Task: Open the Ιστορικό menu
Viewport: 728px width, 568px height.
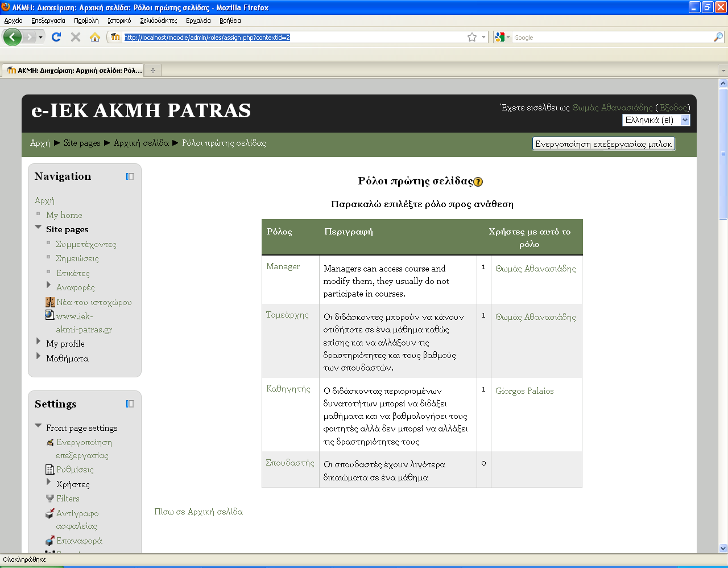Action: [x=119, y=20]
